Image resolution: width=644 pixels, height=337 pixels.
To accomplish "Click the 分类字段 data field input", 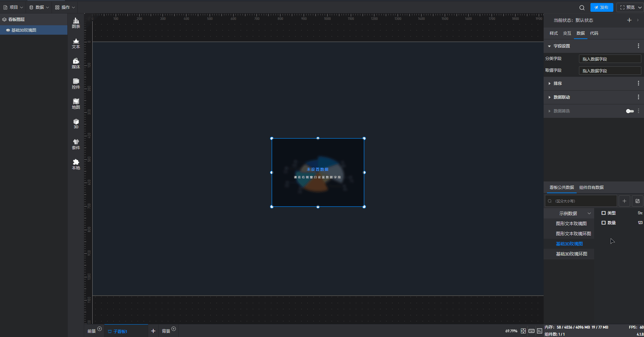I will 610,59.
